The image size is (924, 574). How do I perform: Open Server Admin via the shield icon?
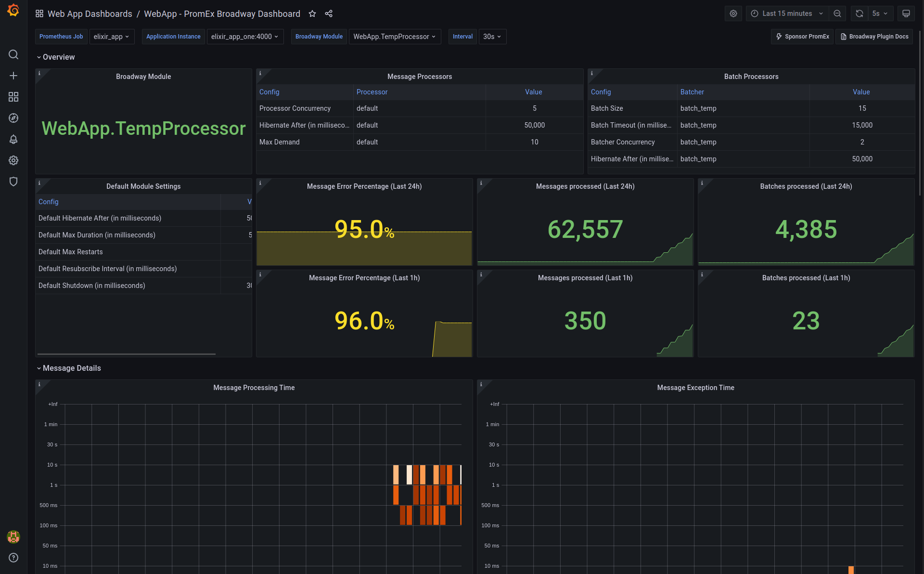point(13,182)
